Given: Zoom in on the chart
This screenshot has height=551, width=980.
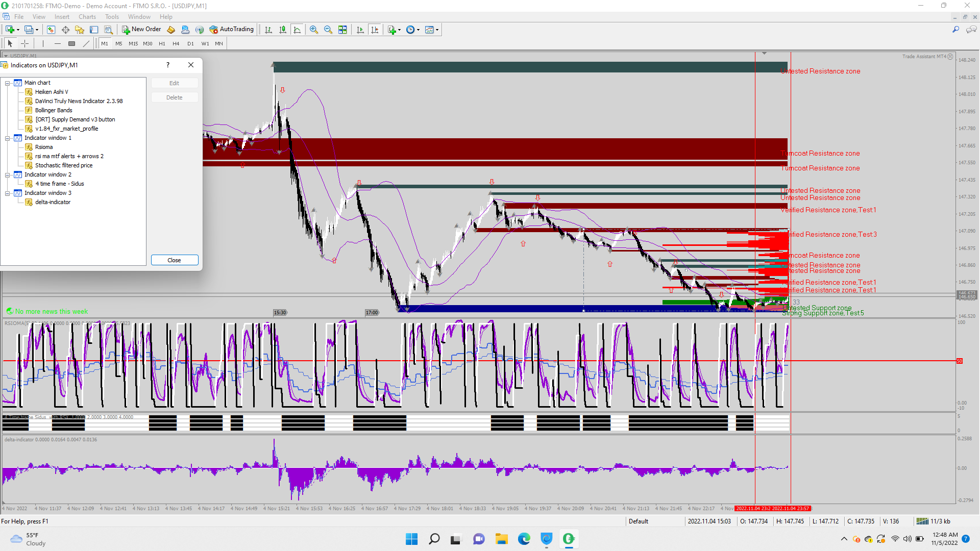Looking at the screenshot, I should pos(314,30).
